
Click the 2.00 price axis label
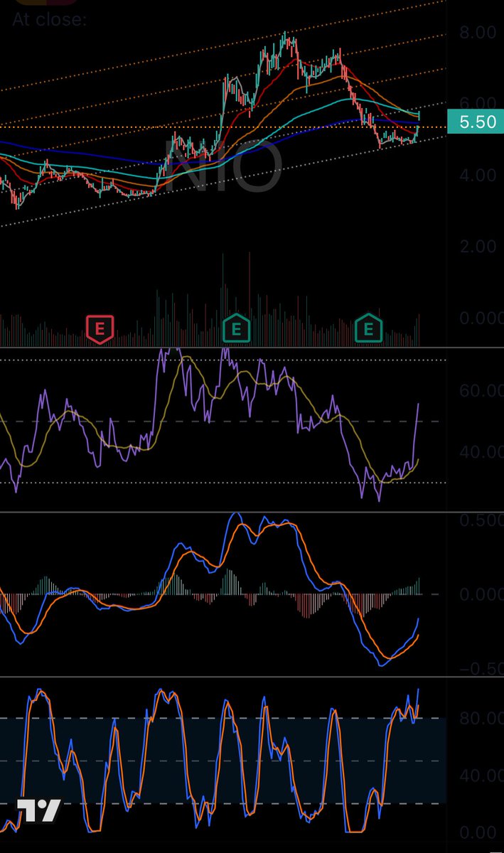pos(478,246)
